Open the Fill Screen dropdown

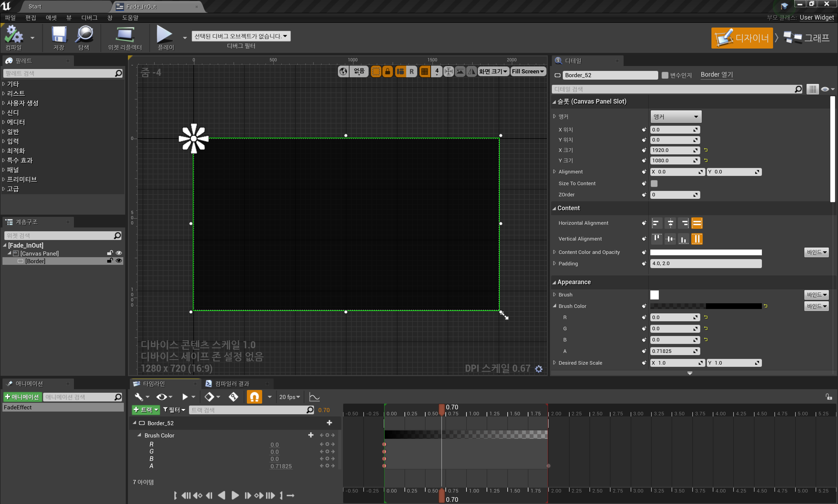[x=528, y=71]
